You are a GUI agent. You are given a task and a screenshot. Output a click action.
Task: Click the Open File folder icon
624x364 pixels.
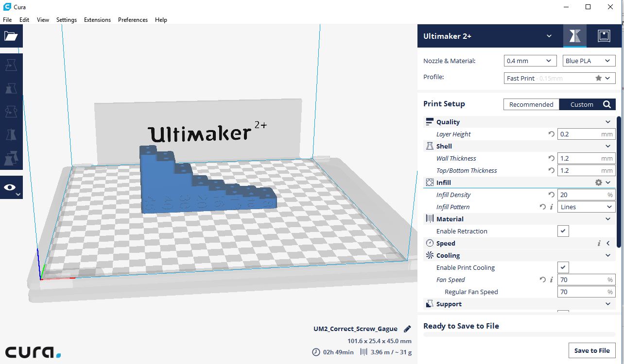coord(11,36)
